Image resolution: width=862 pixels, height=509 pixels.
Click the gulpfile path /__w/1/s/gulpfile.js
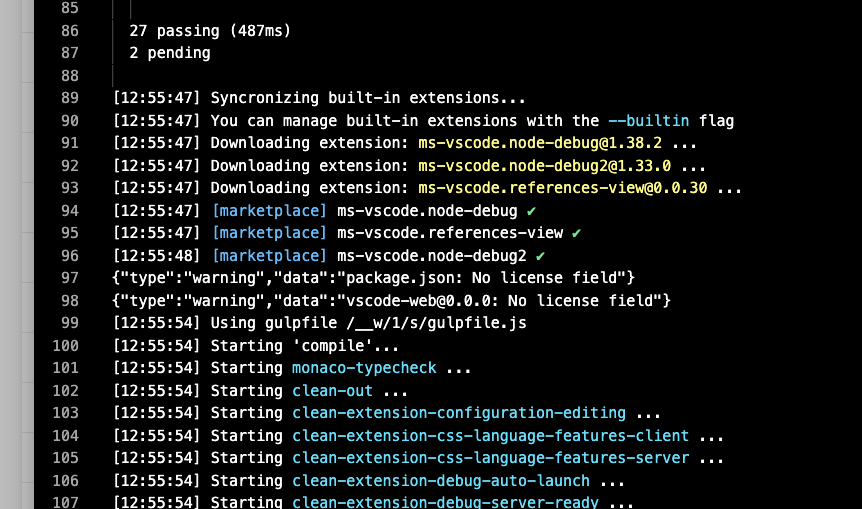point(436,323)
